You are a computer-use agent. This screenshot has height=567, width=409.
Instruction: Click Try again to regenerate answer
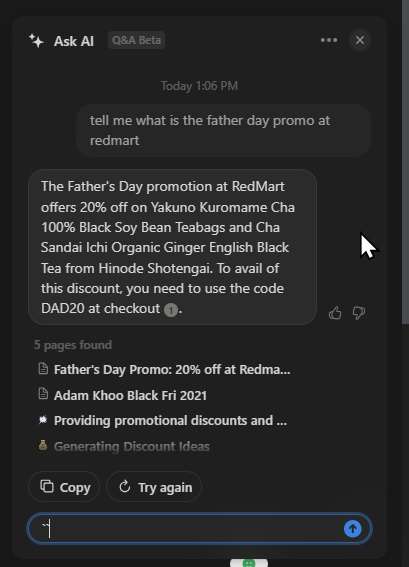[x=154, y=487]
